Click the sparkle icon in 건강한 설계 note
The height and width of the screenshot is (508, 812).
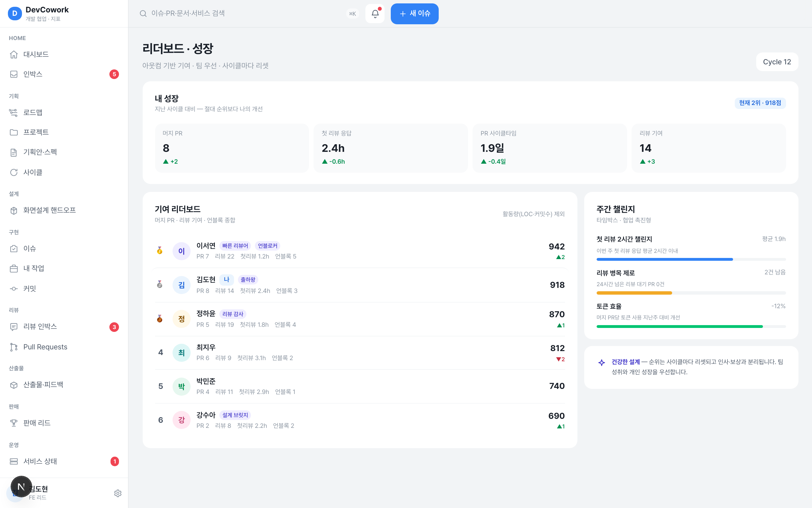tap(602, 363)
